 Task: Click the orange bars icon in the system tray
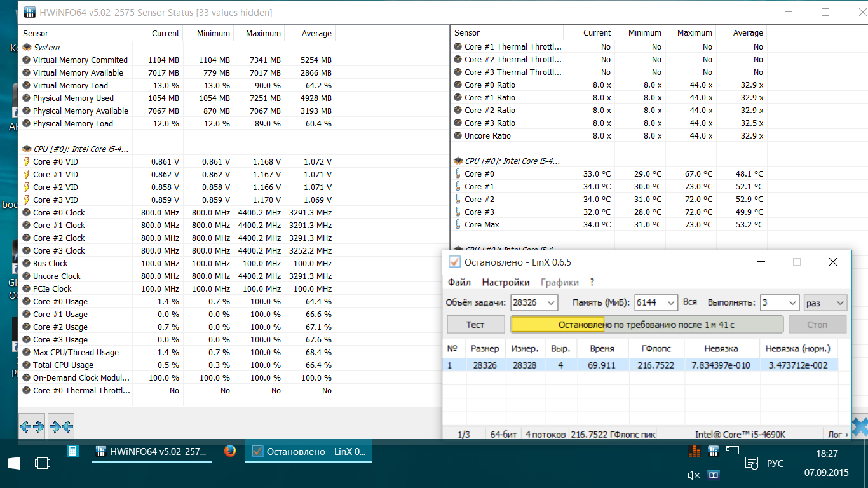coord(694,451)
